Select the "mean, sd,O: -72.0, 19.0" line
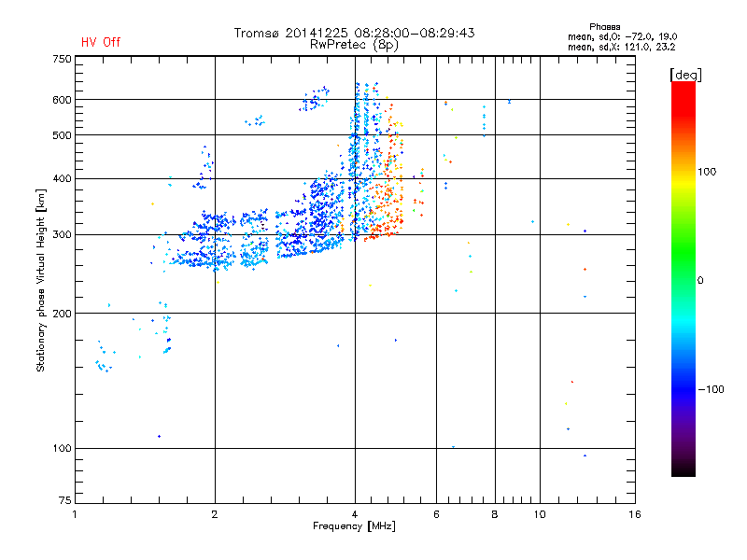747x560 pixels. [x=622, y=36]
